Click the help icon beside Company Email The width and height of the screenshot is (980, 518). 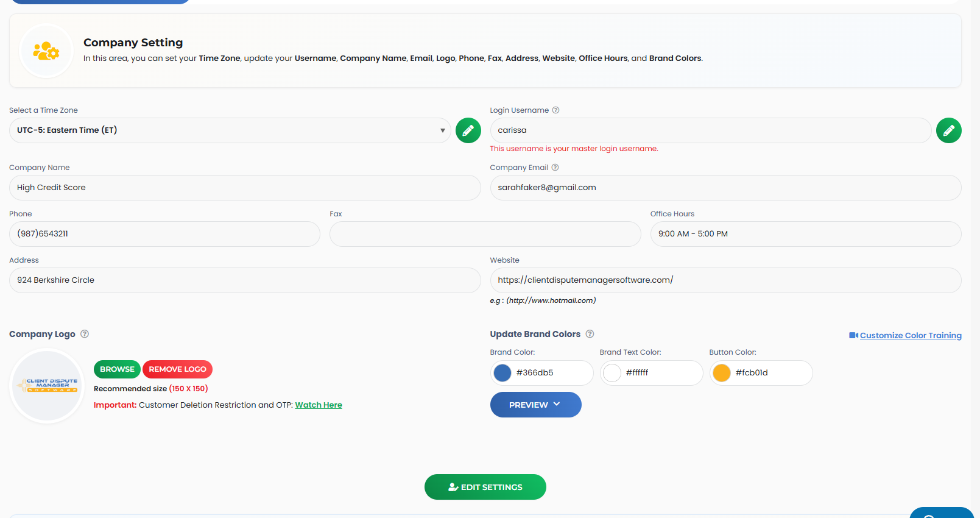(x=555, y=168)
